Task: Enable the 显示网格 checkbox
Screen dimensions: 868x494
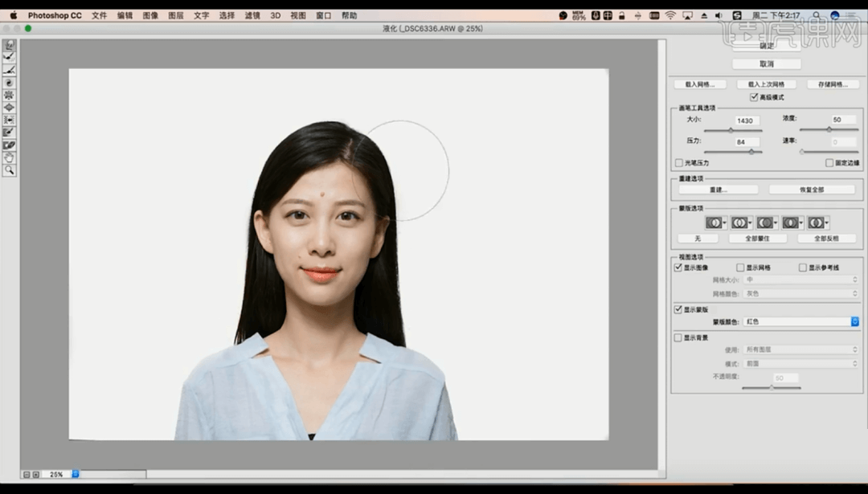Action: pos(740,267)
